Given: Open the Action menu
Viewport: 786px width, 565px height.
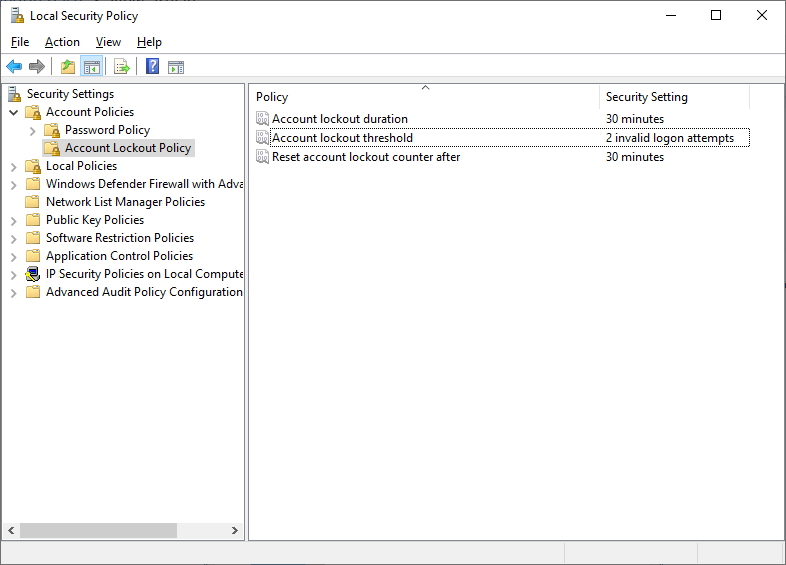Looking at the screenshot, I should (62, 42).
